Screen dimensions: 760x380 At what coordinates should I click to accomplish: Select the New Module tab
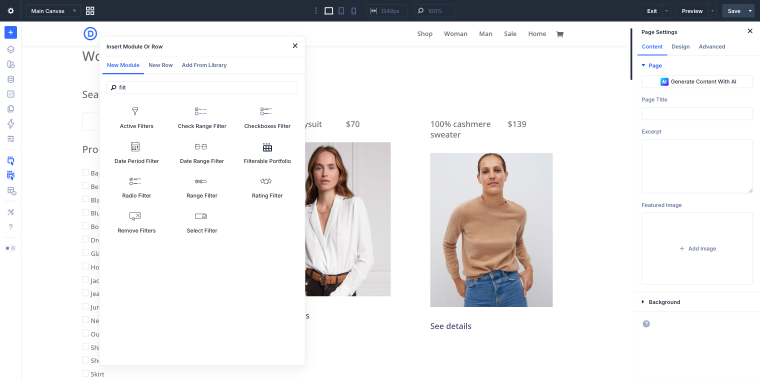click(x=123, y=65)
